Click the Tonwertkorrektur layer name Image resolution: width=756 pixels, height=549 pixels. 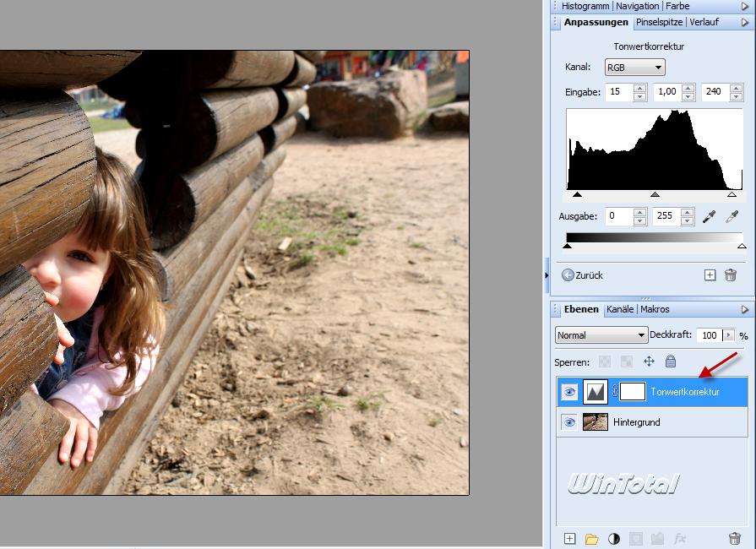click(685, 392)
